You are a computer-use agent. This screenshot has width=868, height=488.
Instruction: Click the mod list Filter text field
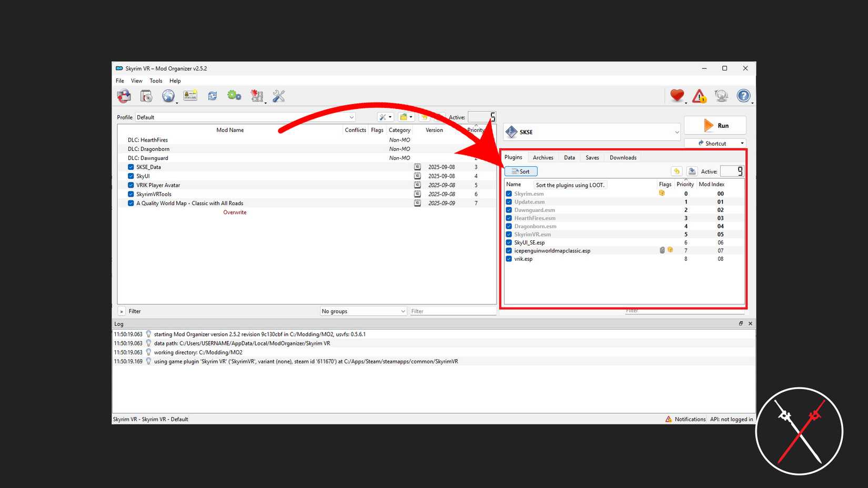point(452,311)
